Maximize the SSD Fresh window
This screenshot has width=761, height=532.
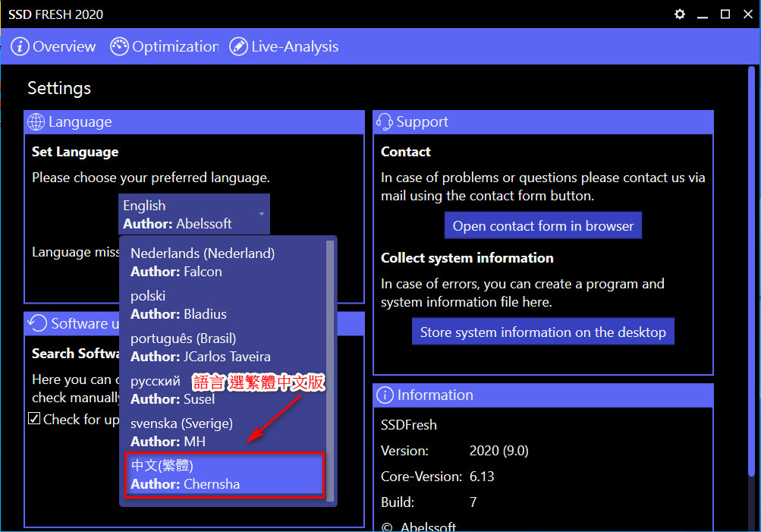(x=725, y=14)
